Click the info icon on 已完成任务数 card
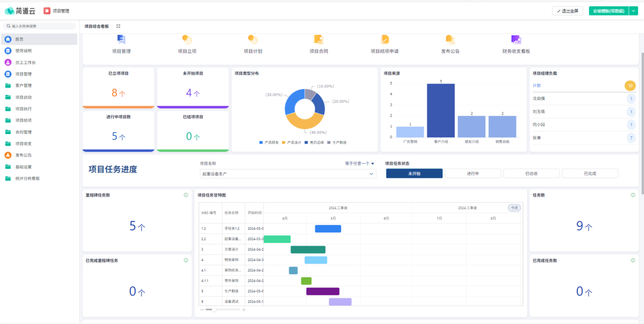This screenshot has height=324, width=644. pos(633,261)
